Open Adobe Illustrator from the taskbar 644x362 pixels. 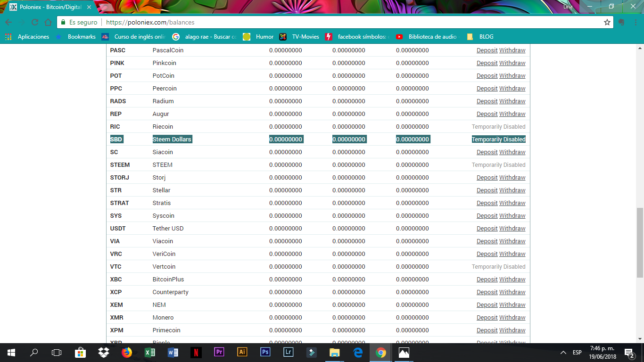tap(242, 353)
